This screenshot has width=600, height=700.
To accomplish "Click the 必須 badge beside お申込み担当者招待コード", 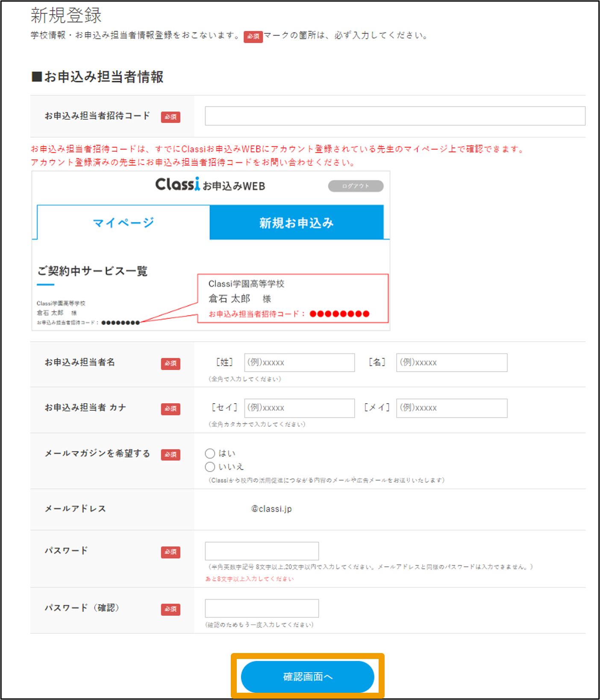I will (171, 117).
